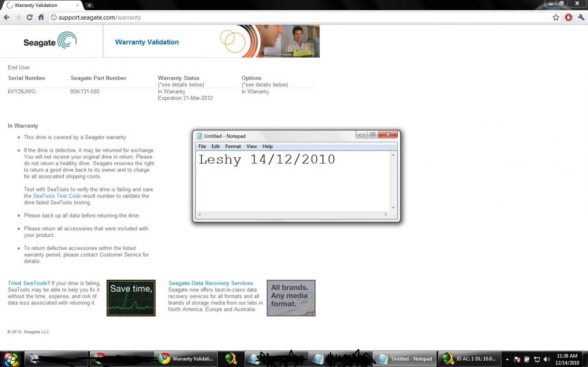Close the Untitled - Notepad window
Image resolution: width=588 pixels, height=367 pixels.
388,135
